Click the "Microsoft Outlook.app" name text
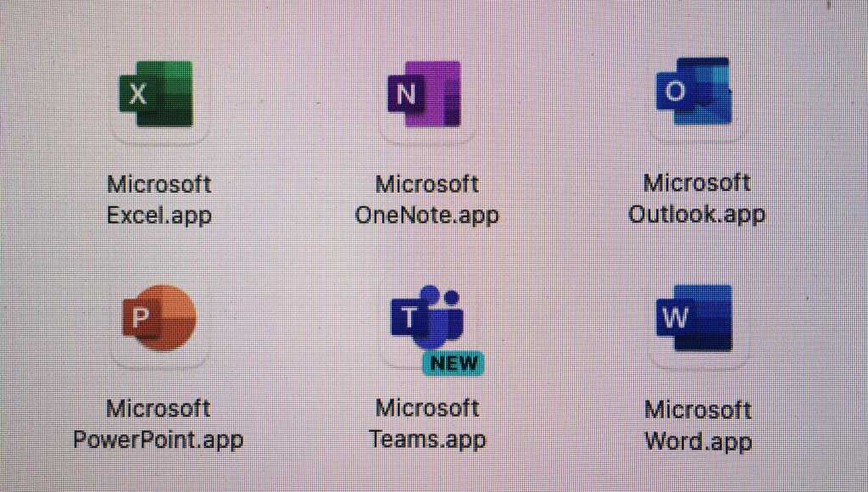 pyautogui.click(x=696, y=198)
